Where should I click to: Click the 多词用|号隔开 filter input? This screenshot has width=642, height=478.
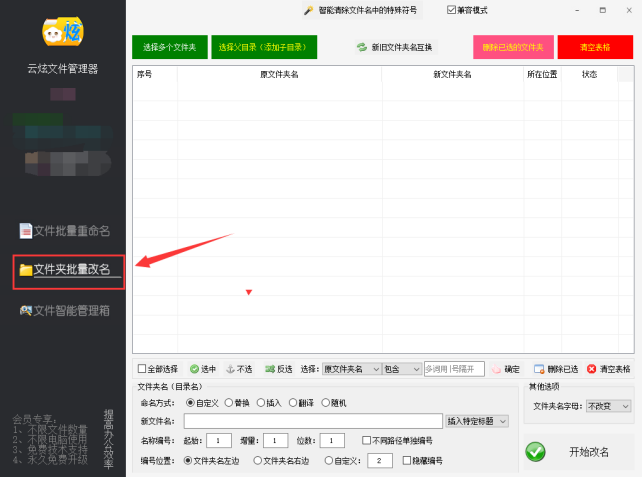454,369
